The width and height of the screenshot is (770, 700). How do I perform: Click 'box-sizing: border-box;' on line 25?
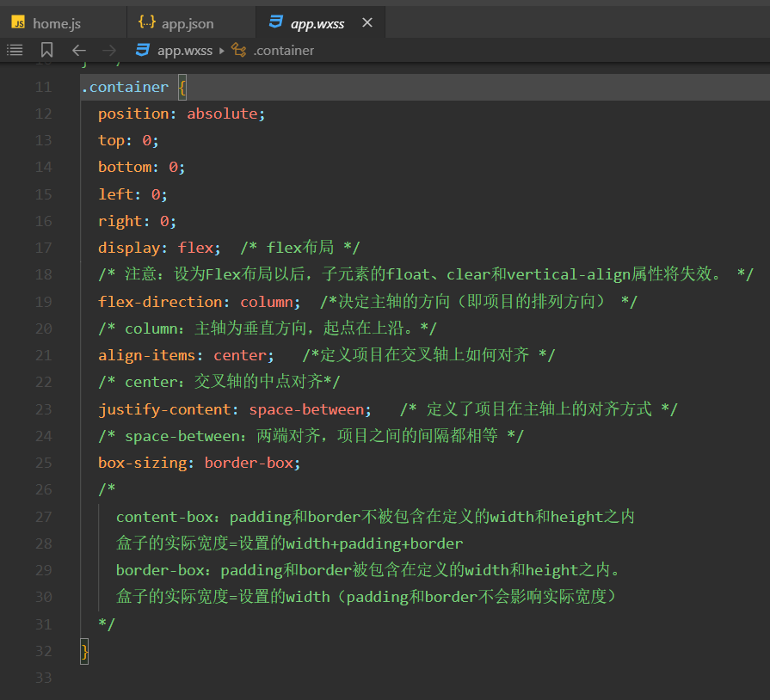click(199, 463)
